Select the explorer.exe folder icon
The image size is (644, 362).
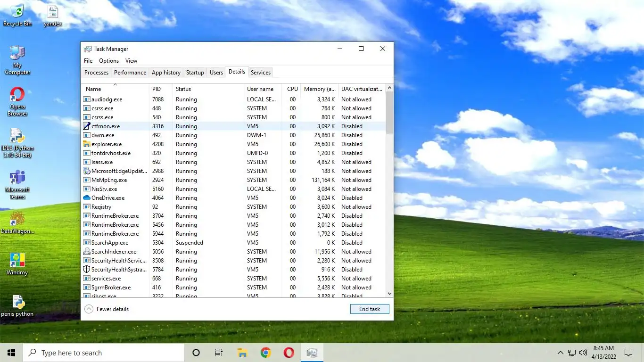pyautogui.click(x=87, y=144)
